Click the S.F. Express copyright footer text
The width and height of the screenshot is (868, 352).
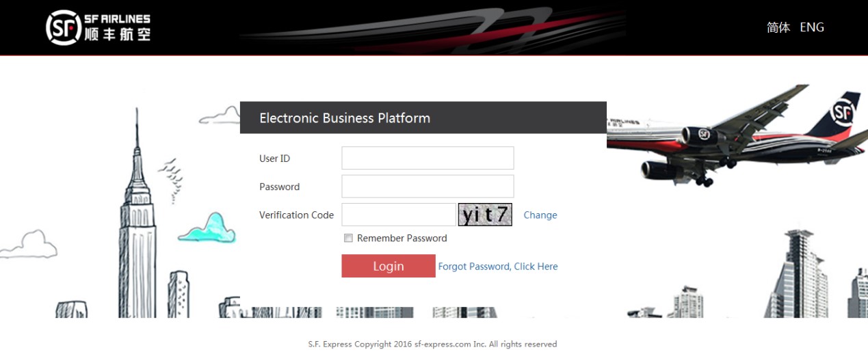(x=432, y=344)
